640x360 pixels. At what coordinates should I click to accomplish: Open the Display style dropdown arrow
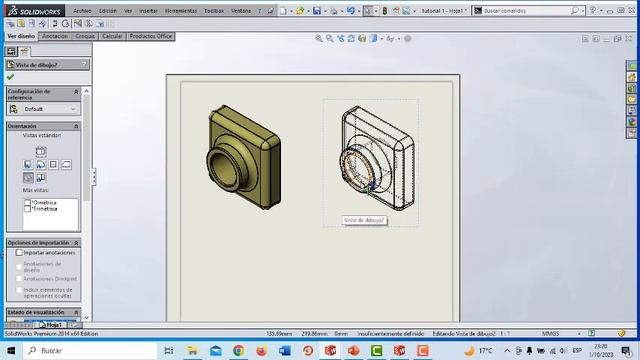point(381,39)
